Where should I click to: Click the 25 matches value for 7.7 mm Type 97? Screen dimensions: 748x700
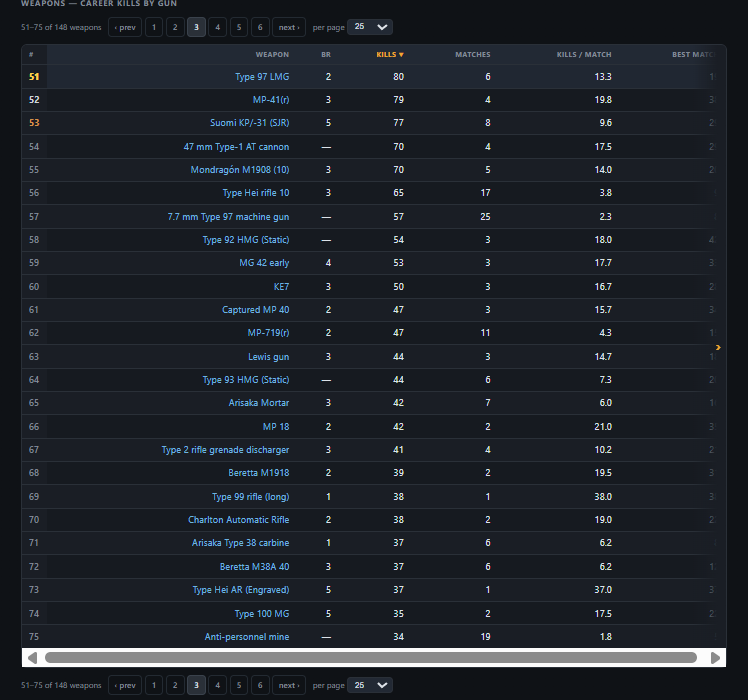pos(485,217)
